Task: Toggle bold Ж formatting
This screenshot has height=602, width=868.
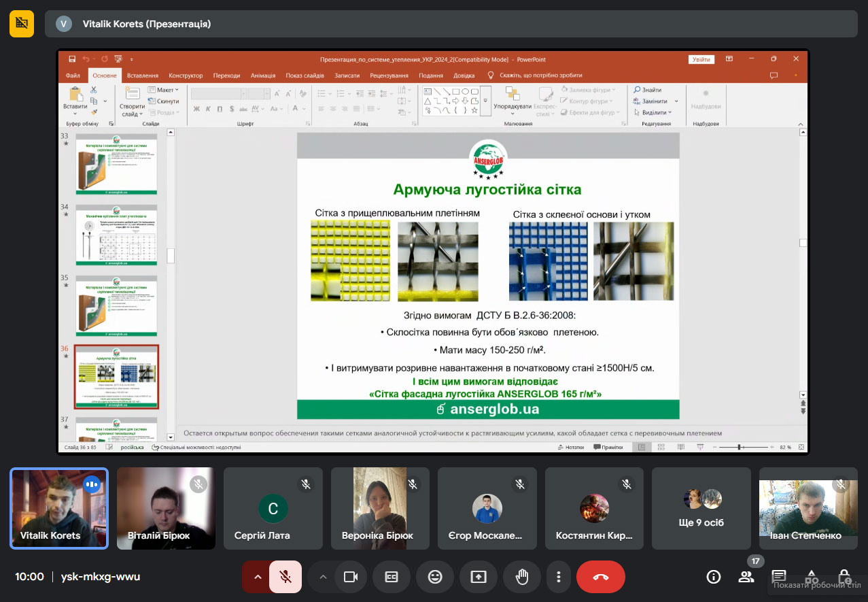Action: coord(196,109)
